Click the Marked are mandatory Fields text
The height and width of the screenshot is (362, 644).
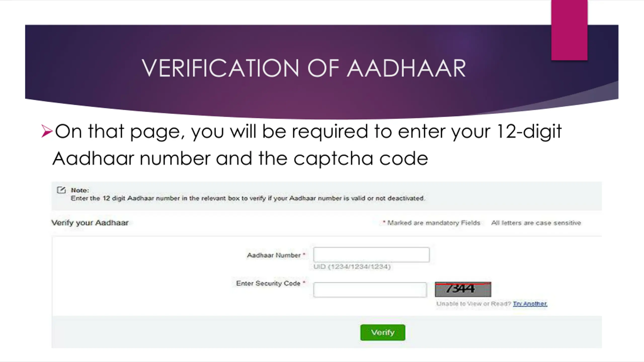pyautogui.click(x=431, y=223)
